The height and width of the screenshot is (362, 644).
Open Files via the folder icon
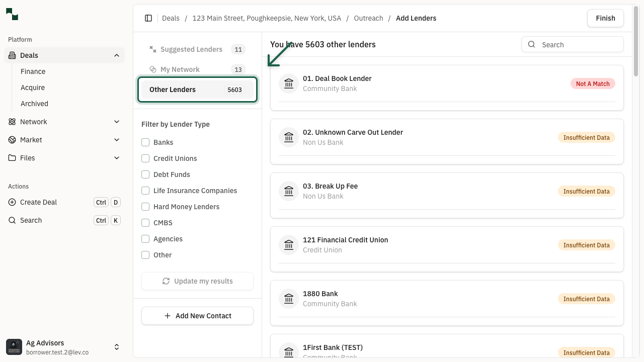(x=12, y=158)
